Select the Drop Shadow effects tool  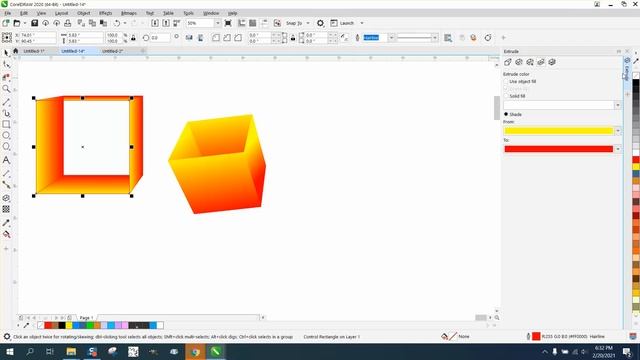point(6,198)
